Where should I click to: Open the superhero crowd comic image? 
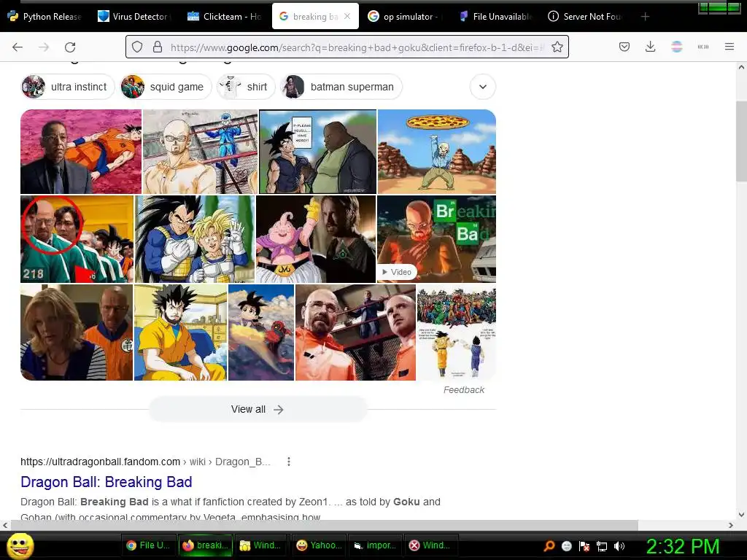pyautogui.click(x=457, y=332)
